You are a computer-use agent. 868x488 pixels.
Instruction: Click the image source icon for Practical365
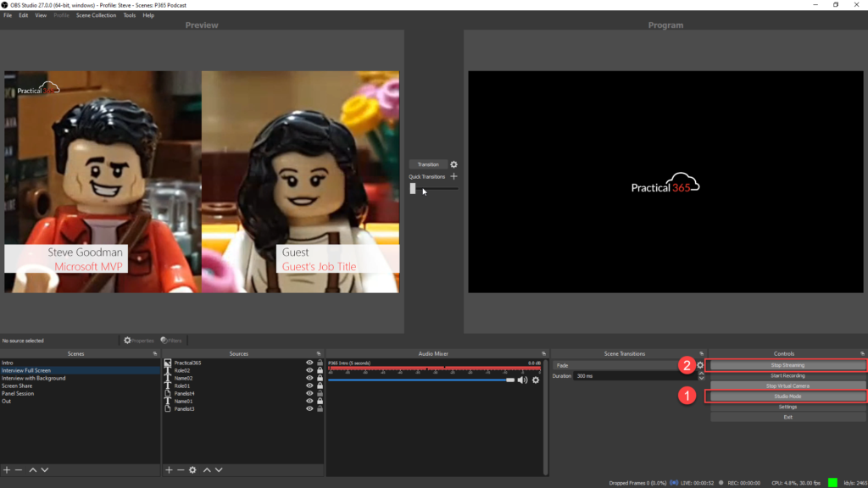(168, 363)
